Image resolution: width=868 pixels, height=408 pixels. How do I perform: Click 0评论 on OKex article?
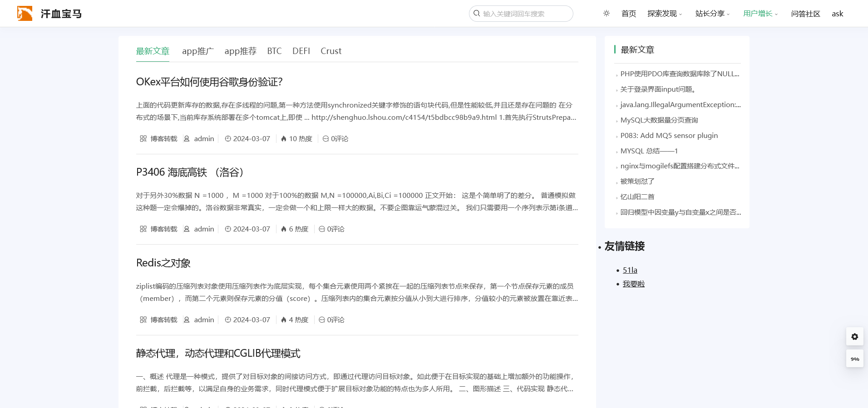tap(340, 139)
